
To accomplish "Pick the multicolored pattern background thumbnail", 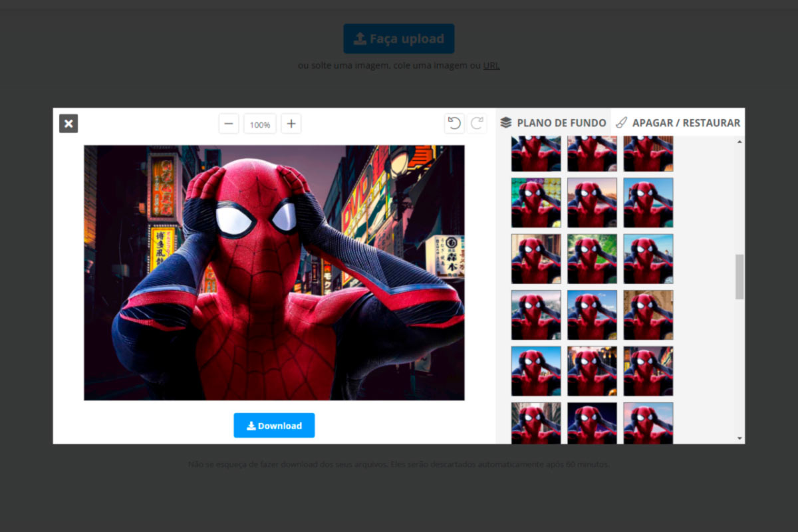I will [x=536, y=203].
